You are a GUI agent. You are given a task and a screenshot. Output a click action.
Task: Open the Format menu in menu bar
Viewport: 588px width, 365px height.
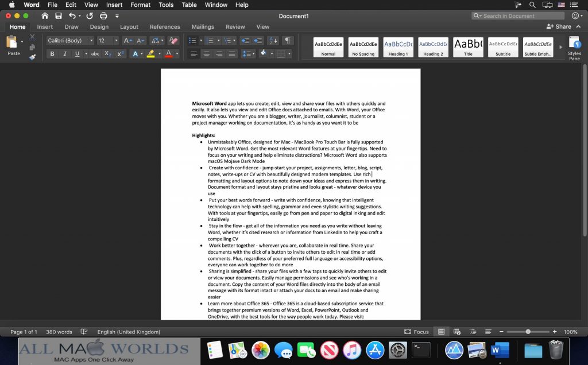click(x=140, y=5)
